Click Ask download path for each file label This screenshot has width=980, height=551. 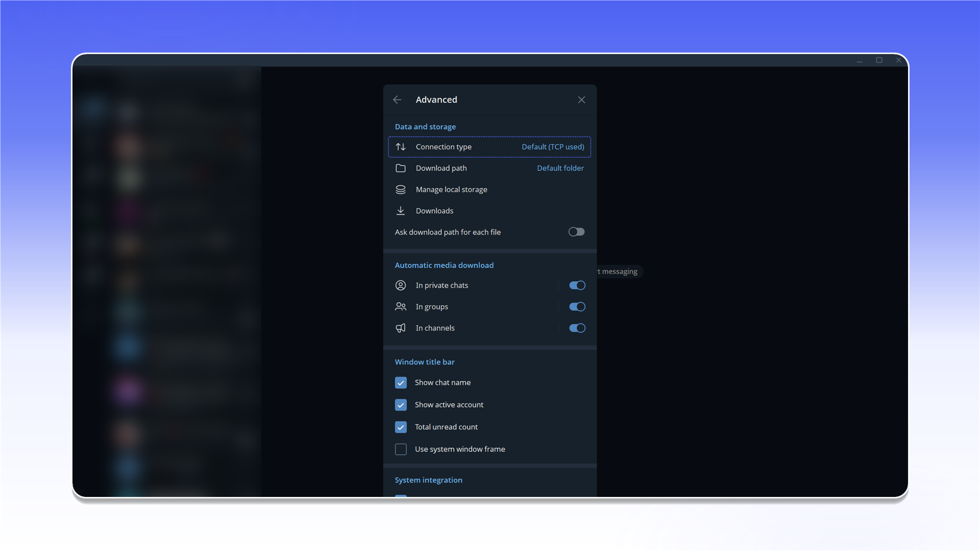(x=448, y=232)
